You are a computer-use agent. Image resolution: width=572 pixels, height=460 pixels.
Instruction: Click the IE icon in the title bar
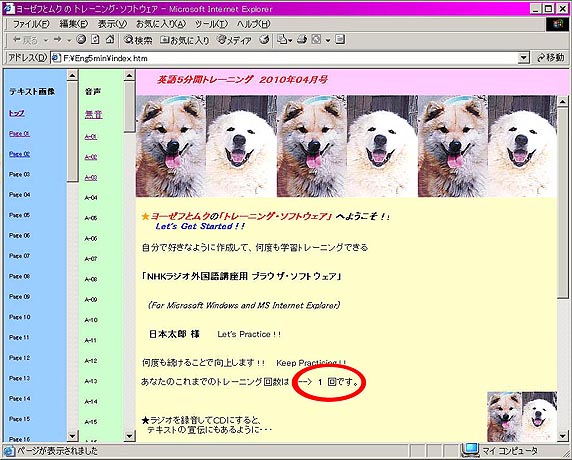[8, 9]
